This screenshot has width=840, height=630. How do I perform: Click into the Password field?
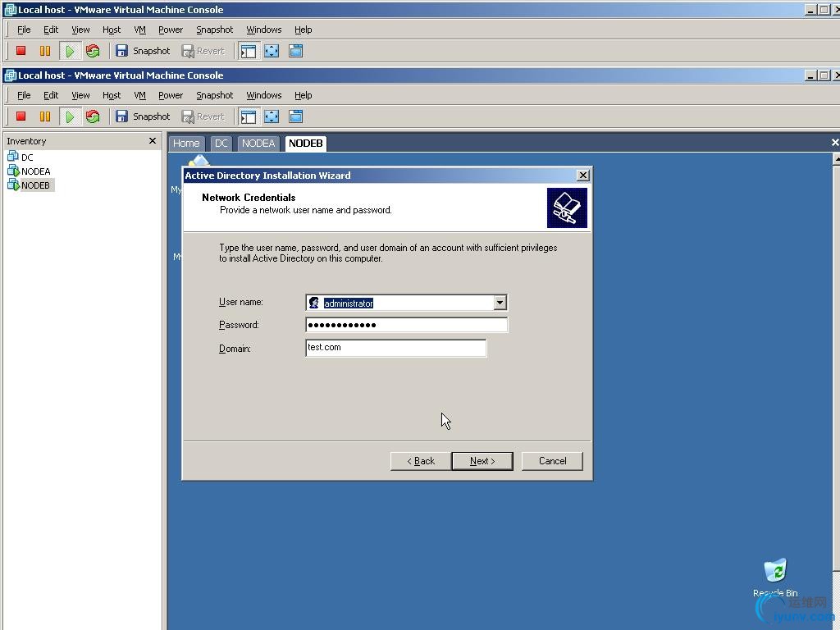coord(407,325)
